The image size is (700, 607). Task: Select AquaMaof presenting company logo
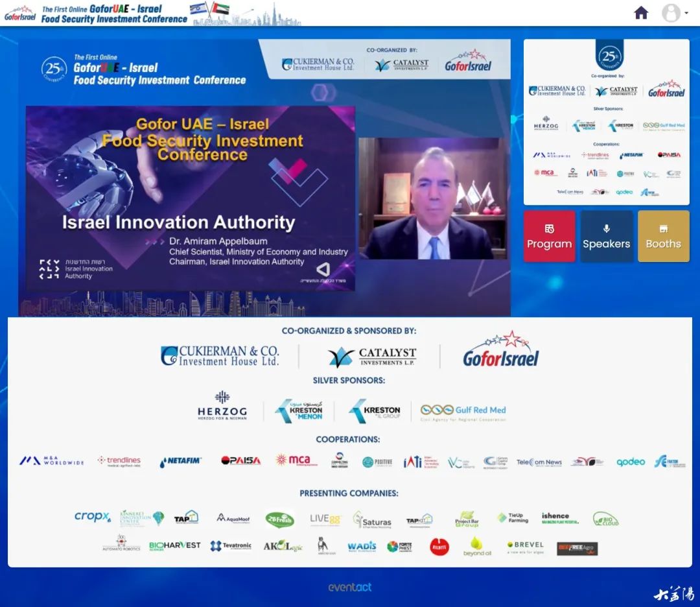pyautogui.click(x=233, y=518)
